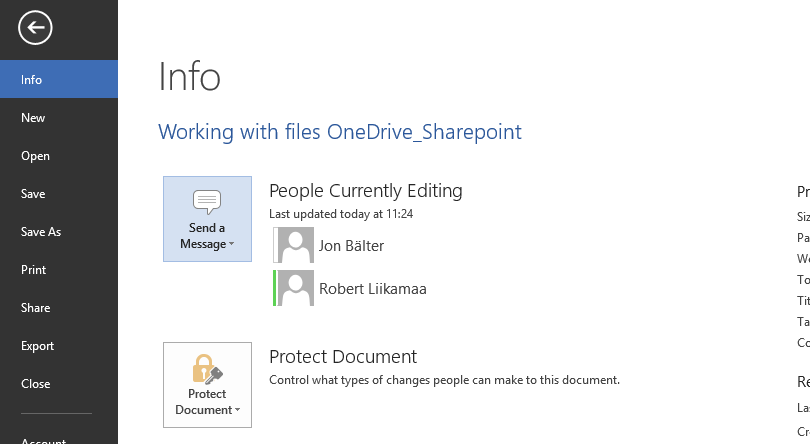Choose Close in the backstage menu

click(x=59, y=384)
